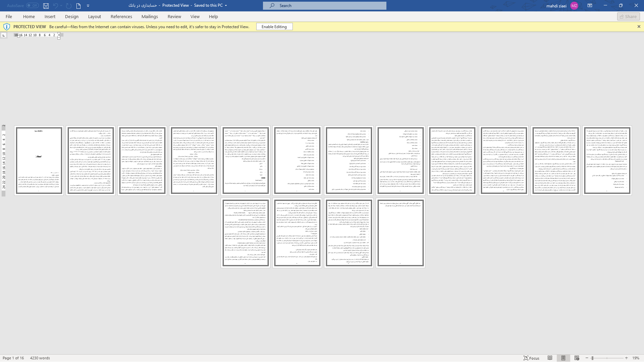Click the MZ account avatar

click(x=574, y=6)
